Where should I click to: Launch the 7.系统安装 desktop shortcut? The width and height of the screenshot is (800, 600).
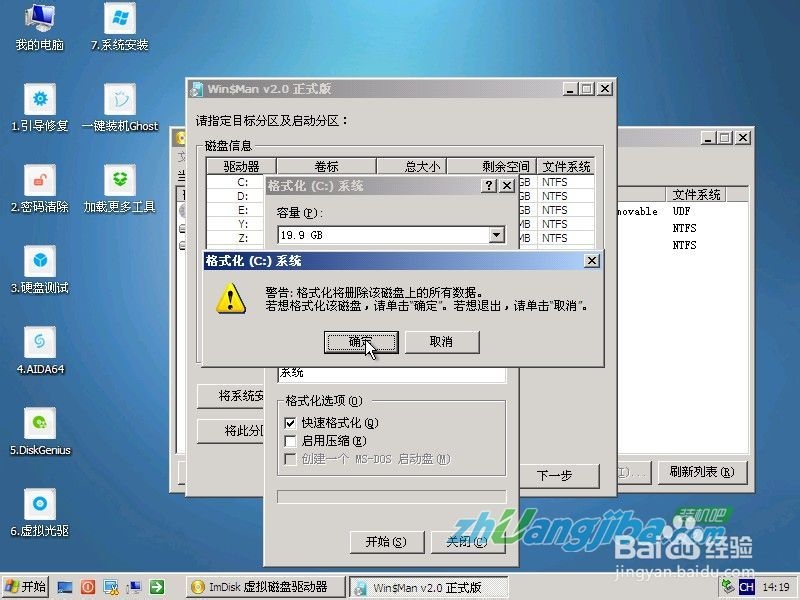pos(120,27)
